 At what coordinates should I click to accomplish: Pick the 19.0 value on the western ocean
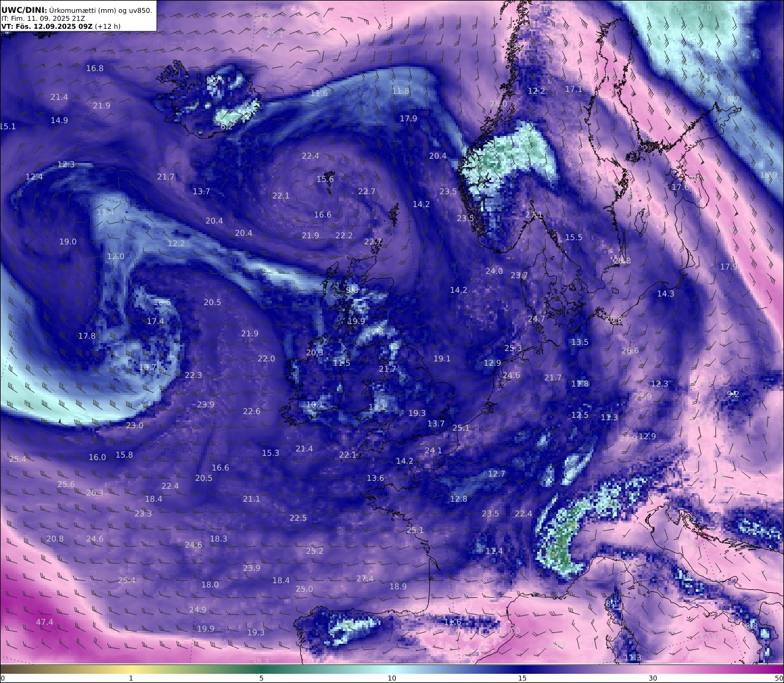68,242
